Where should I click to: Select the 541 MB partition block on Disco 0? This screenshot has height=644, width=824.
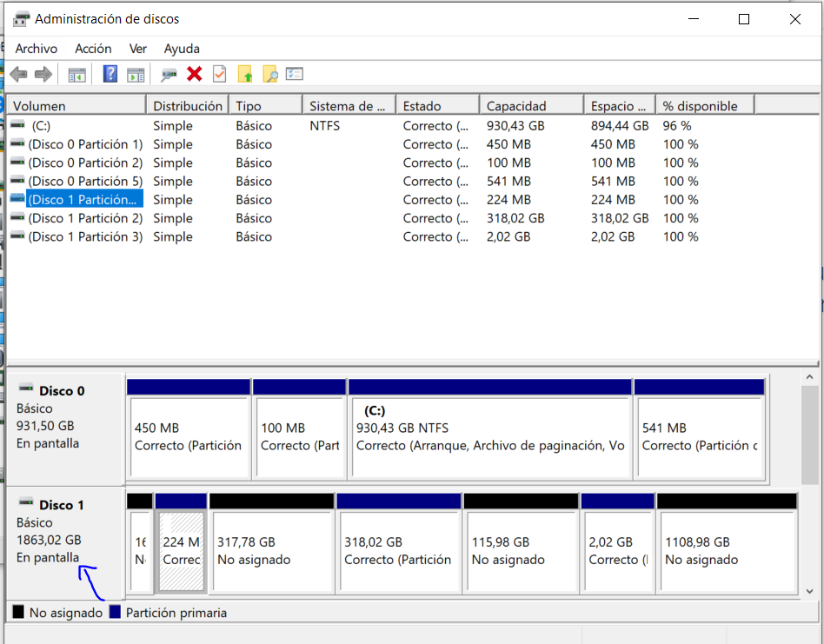pos(699,428)
